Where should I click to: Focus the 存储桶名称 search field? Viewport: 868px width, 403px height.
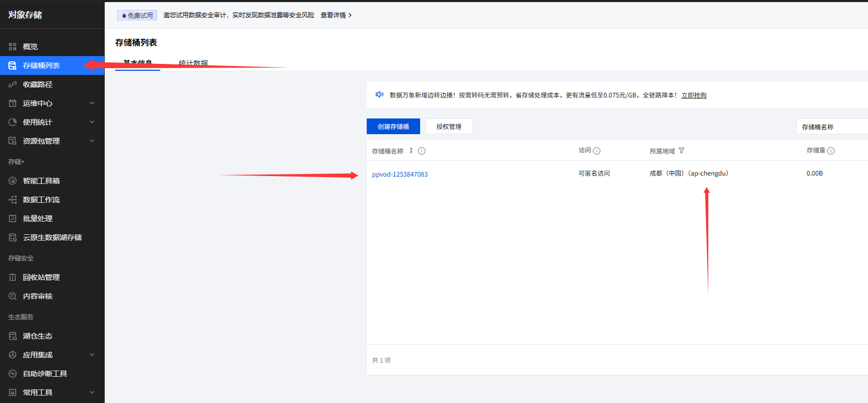pos(832,127)
